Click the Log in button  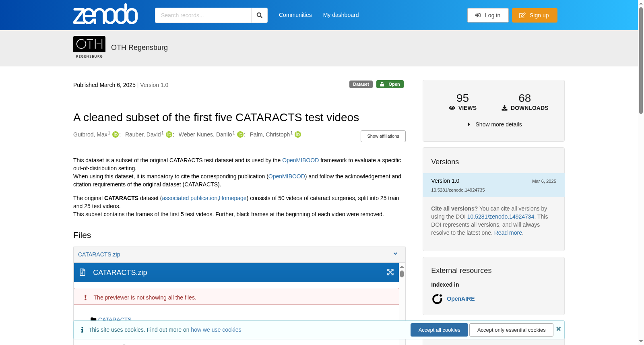[x=488, y=15]
